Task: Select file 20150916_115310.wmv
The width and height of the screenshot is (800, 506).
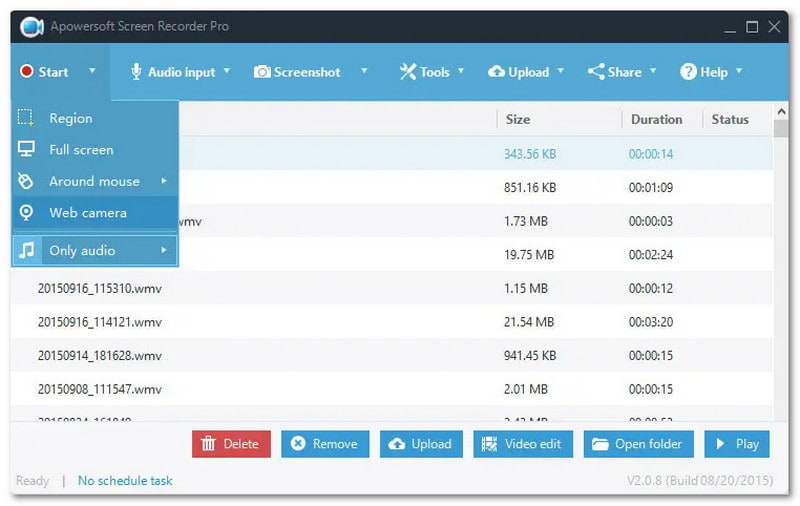Action: (99, 288)
